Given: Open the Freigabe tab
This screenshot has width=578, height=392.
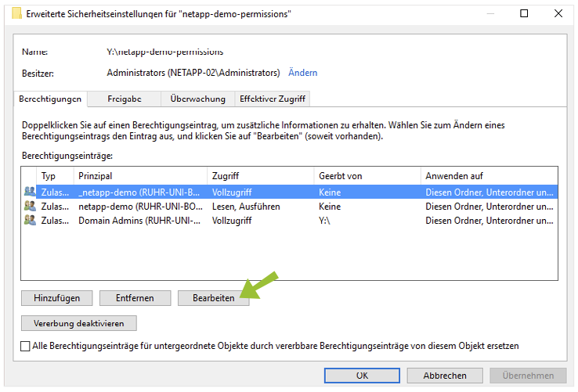Looking at the screenshot, I should pos(125,99).
